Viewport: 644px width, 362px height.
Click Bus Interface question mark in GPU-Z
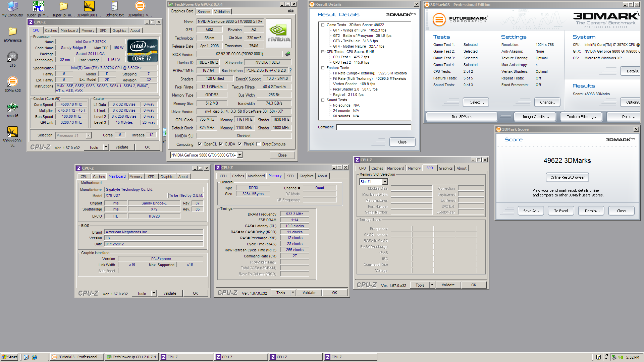(290, 70)
